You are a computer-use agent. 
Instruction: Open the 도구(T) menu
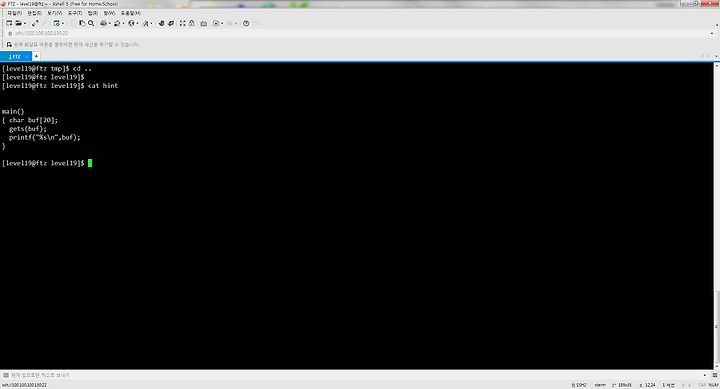[x=74, y=13]
